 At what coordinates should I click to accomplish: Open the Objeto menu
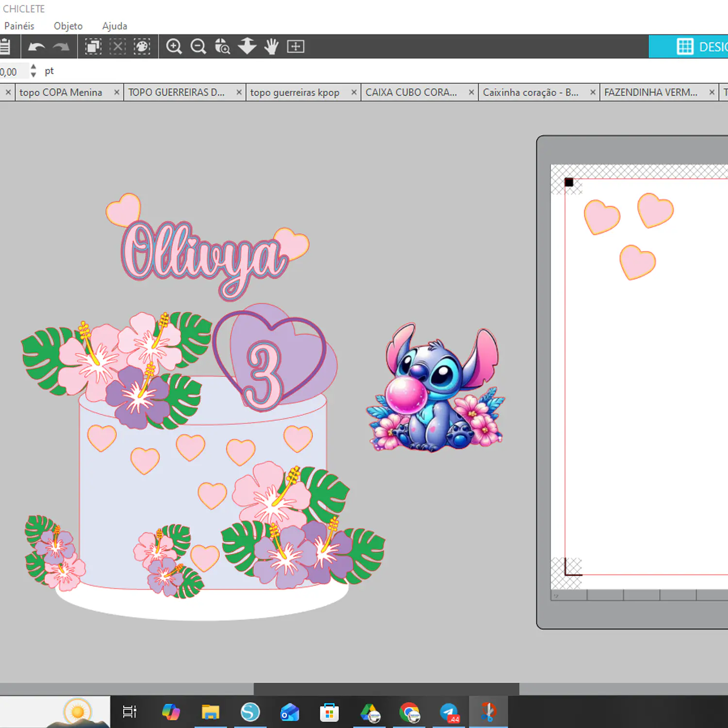(x=68, y=26)
